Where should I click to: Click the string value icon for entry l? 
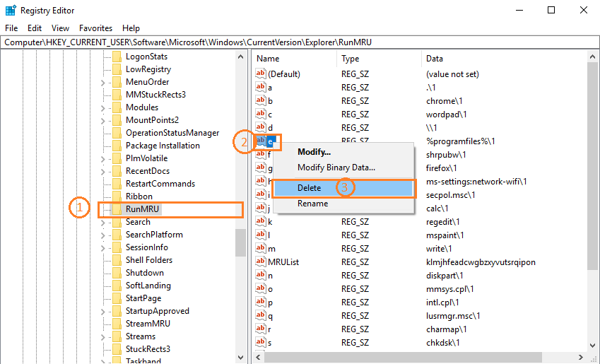261,235
